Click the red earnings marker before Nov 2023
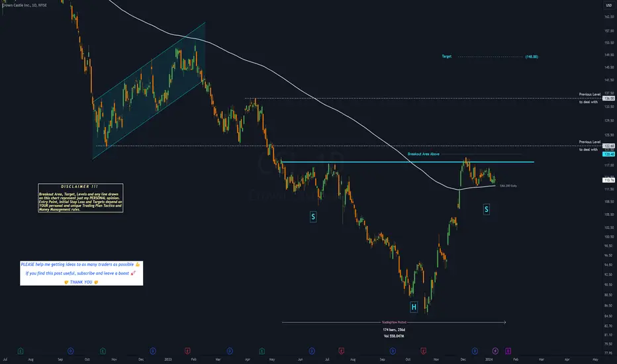Image resolution: width=617 pixels, height=364 pixels. tap(424, 351)
